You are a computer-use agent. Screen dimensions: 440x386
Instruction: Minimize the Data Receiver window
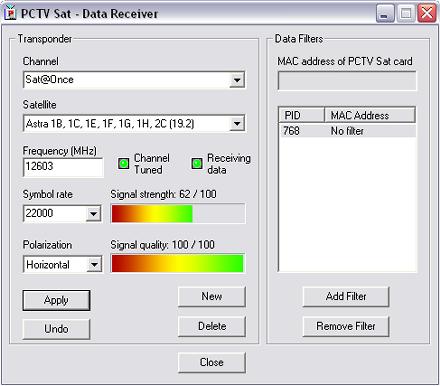coord(385,14)
